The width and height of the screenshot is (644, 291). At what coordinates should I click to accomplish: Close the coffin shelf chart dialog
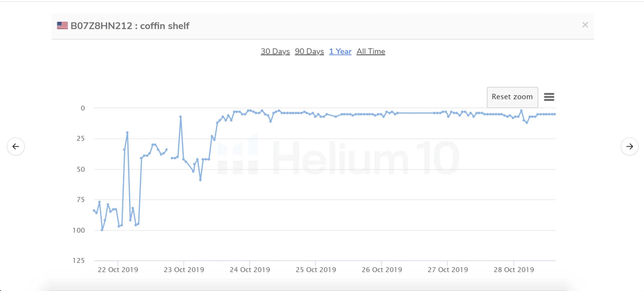[x=585, y=25]
